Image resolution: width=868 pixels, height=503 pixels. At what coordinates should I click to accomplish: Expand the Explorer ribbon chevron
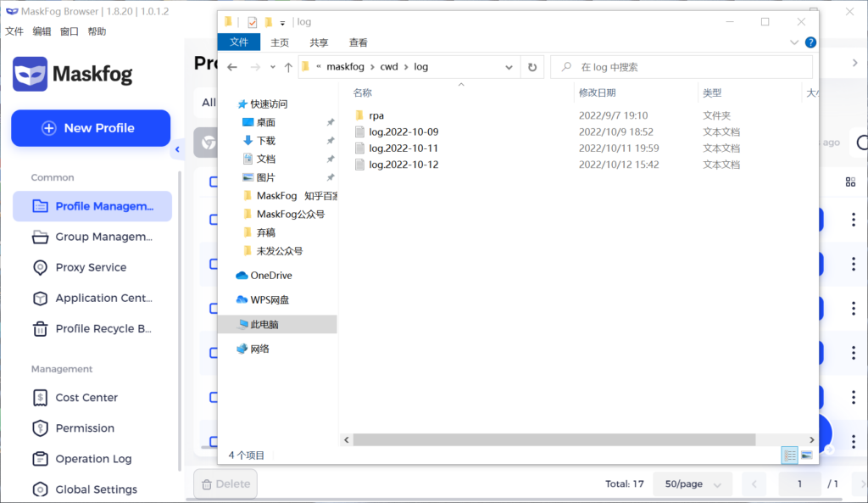click(x=793, y=42)
